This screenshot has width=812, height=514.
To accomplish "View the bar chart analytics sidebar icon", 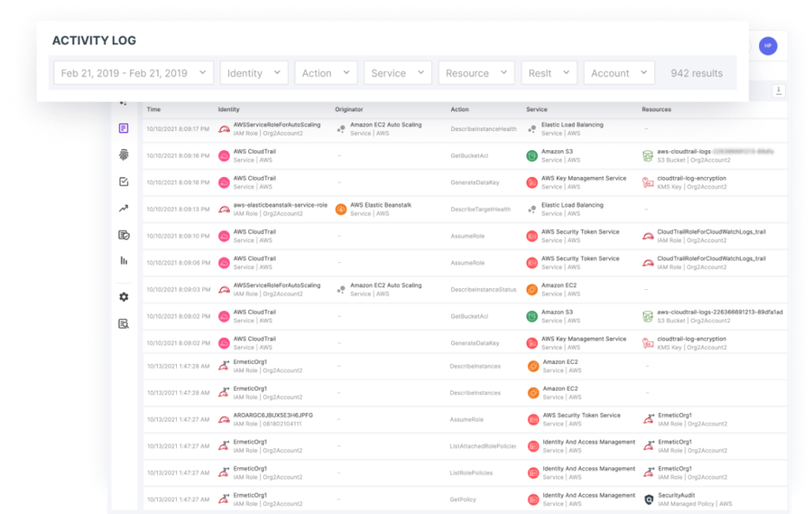I will pos(123,260).
